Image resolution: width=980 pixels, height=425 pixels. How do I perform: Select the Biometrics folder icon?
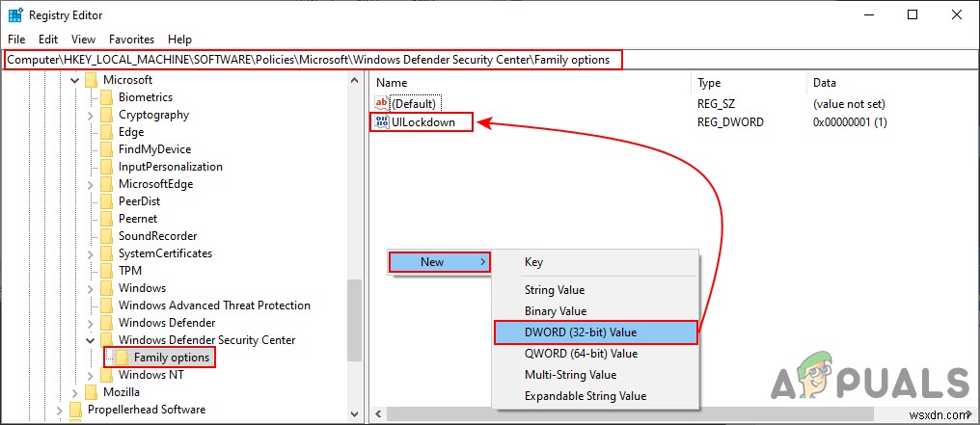(x=108, y=97)
